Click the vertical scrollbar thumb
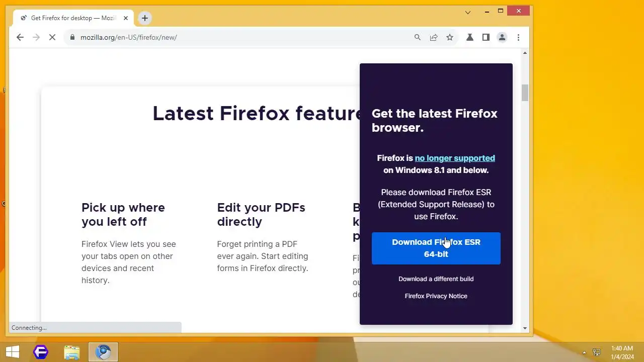 [525, 93]
